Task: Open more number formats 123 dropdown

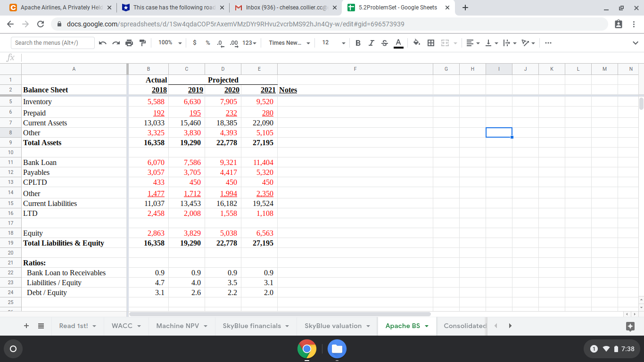Action: [249, 43]
